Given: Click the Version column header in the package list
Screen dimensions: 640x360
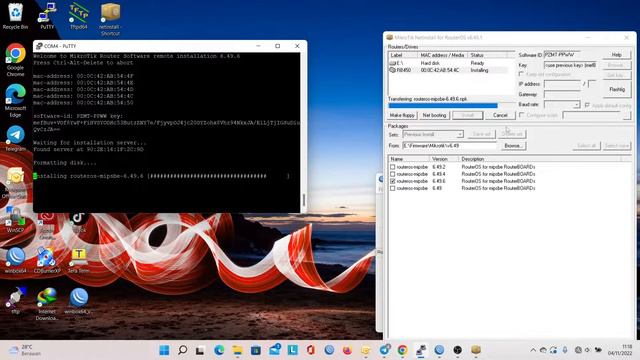Looking at the screenshot, I should [x=444, y=159].
